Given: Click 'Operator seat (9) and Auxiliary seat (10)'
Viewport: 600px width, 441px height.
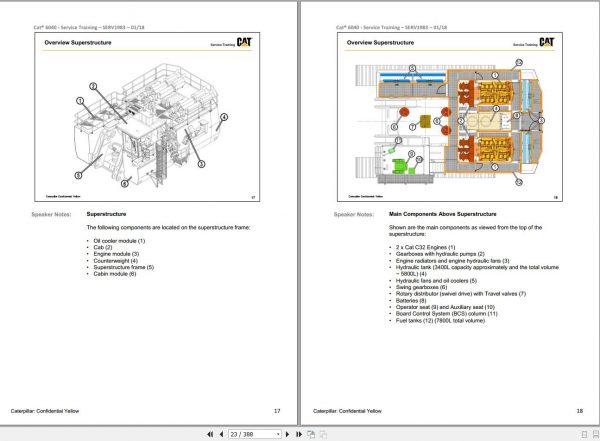Looking at the screenshot, I should click(445, 307).
